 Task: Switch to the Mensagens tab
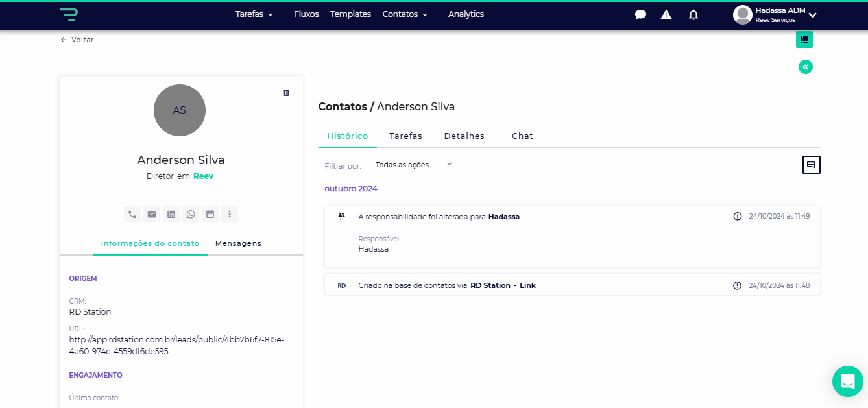[x=238, y=243]
